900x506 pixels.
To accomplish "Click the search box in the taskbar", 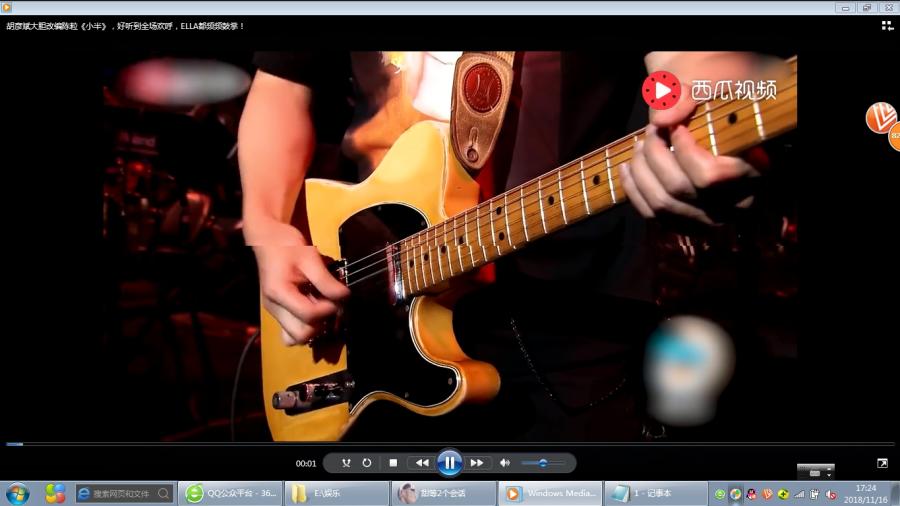I will point(124,494).
